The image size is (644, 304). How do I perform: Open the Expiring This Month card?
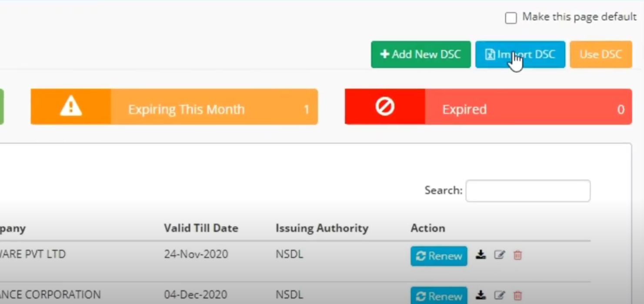pyautogui.click(x=174, y=107)
